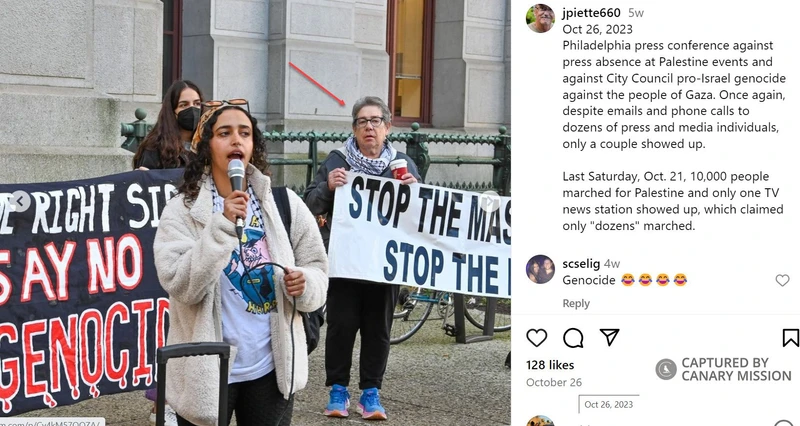Click the 5w timestamp next to username
This screenshot has height=426, width=800.
click(x=636, y=13)
